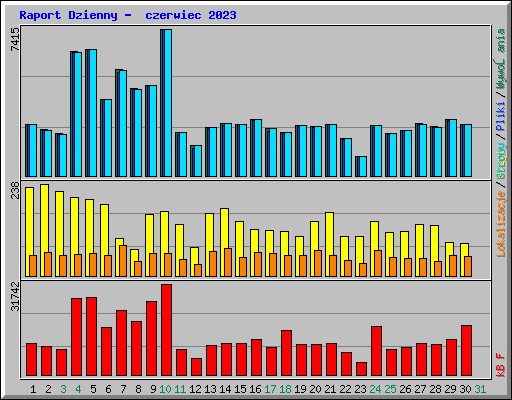
Task: Click the cyan bar for day 5
Action: click(92, 113)
